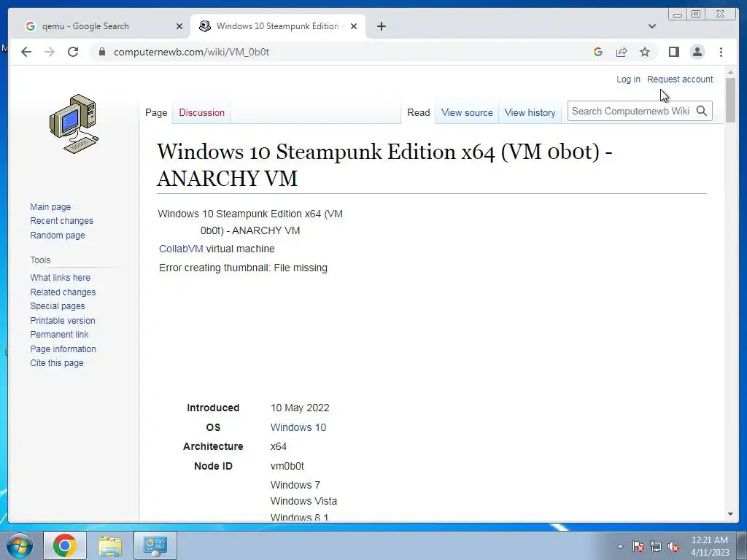Click the forward navigation arrow
Image resolution: width=747 pixels, height=560 pixels.
pos(50,52)
